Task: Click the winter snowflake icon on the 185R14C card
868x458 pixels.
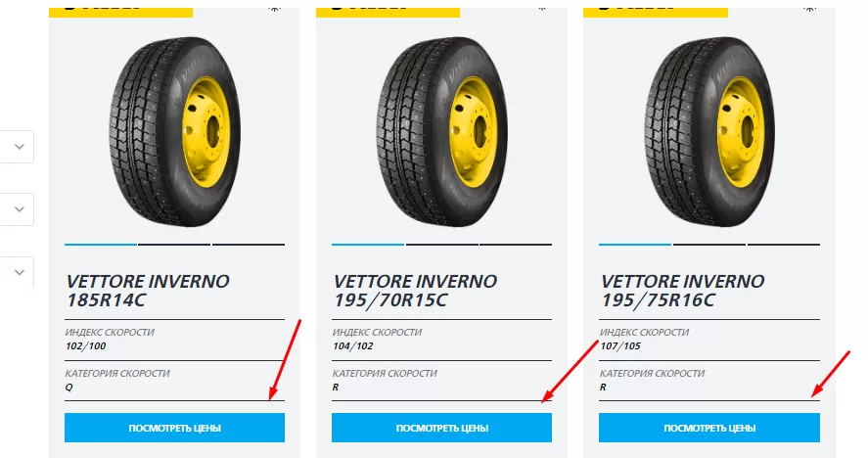Action: (x=272, y=6)
